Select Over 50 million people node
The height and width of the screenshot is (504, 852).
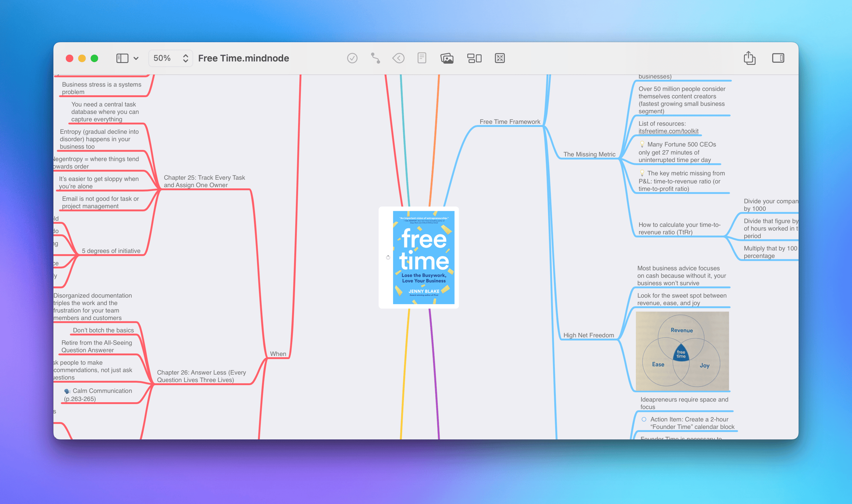pyautogui.click(x=682, y=100)
